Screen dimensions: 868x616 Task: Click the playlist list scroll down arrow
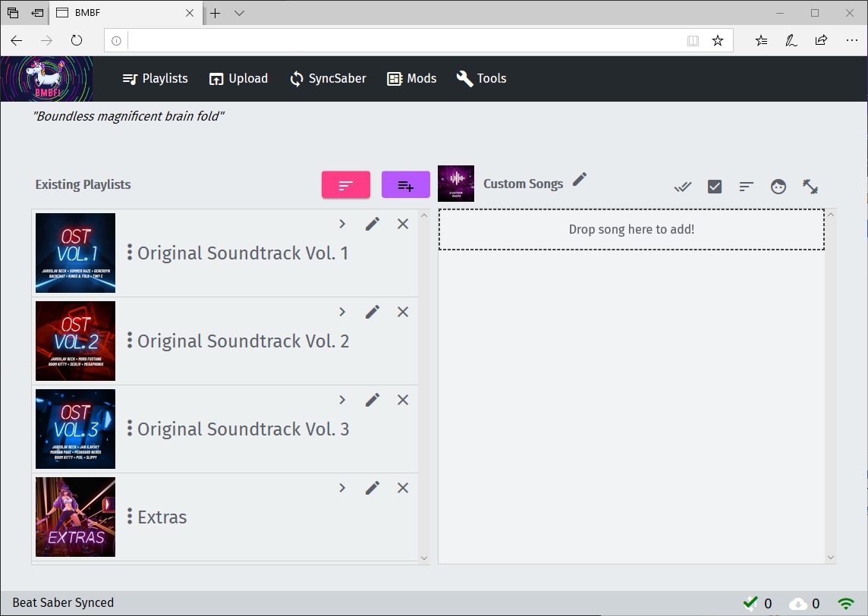[x=424, y=558]
